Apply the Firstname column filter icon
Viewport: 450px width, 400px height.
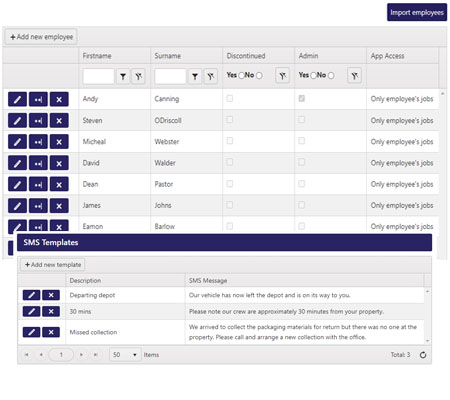coord(123,77)
